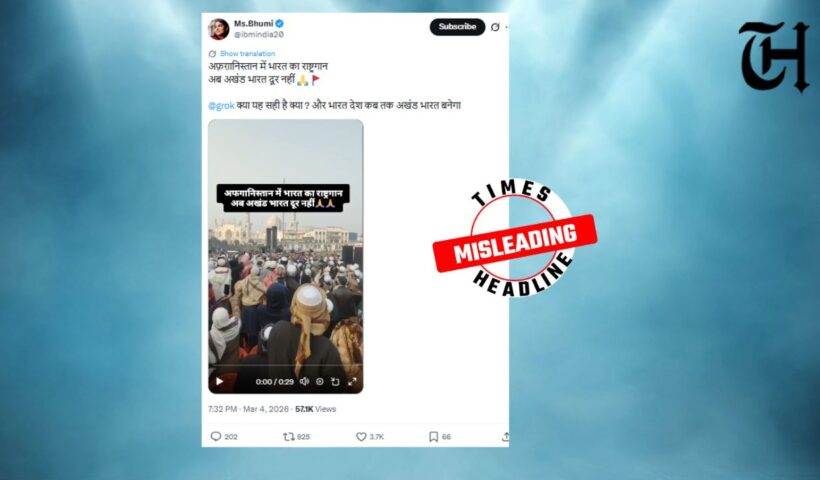The image size is (820, 480).
Task: Repost the tweet via retweet icon
Action: (x=289, y=436)
